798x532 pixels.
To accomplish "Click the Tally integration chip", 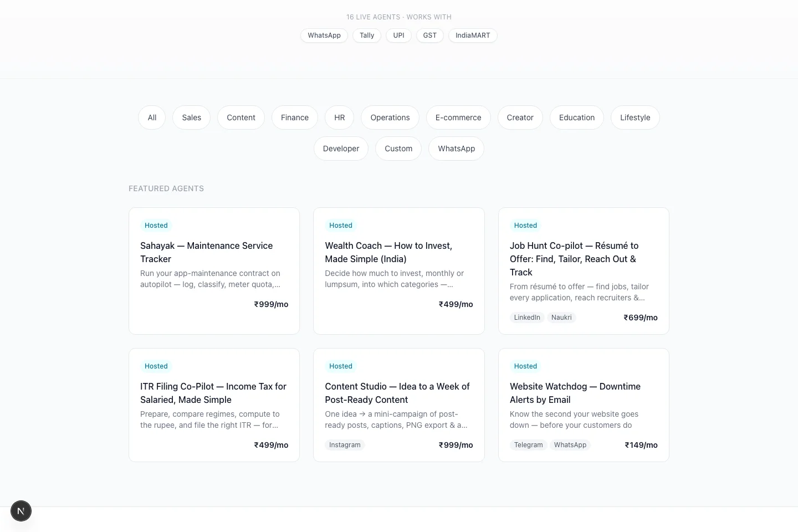I will point(367,35).
